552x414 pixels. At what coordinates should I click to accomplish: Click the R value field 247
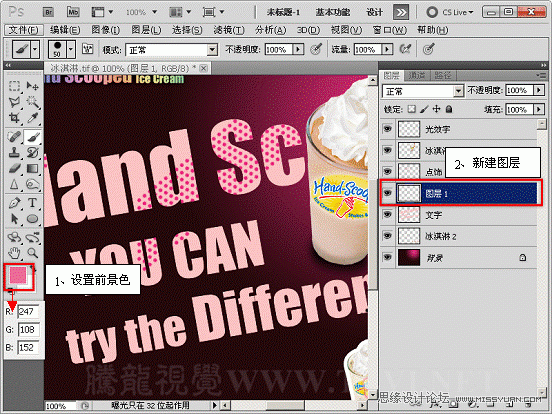click(x=28, y=312)
